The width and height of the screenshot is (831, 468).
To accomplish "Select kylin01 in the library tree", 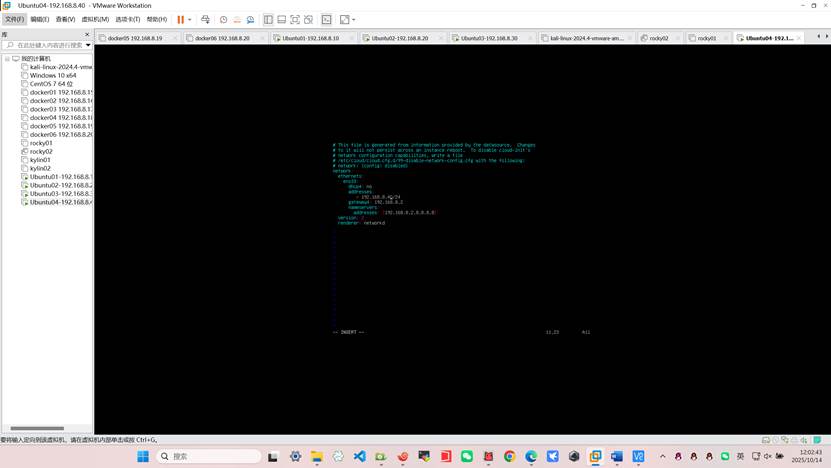I will tap(36, 160).
